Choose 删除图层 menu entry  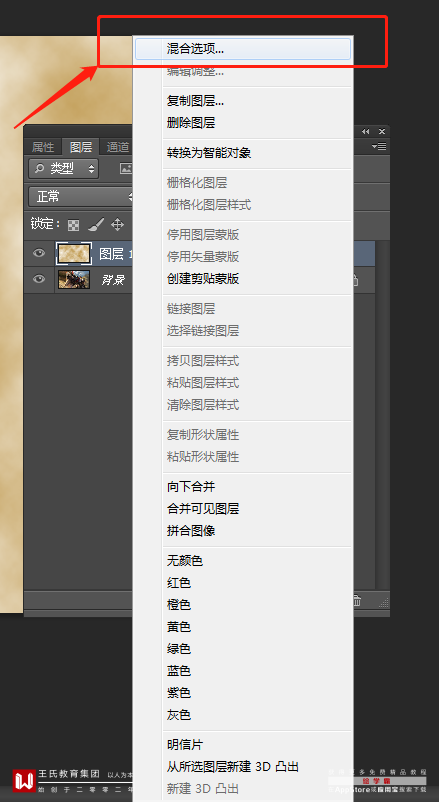click(x=191, y=123)
